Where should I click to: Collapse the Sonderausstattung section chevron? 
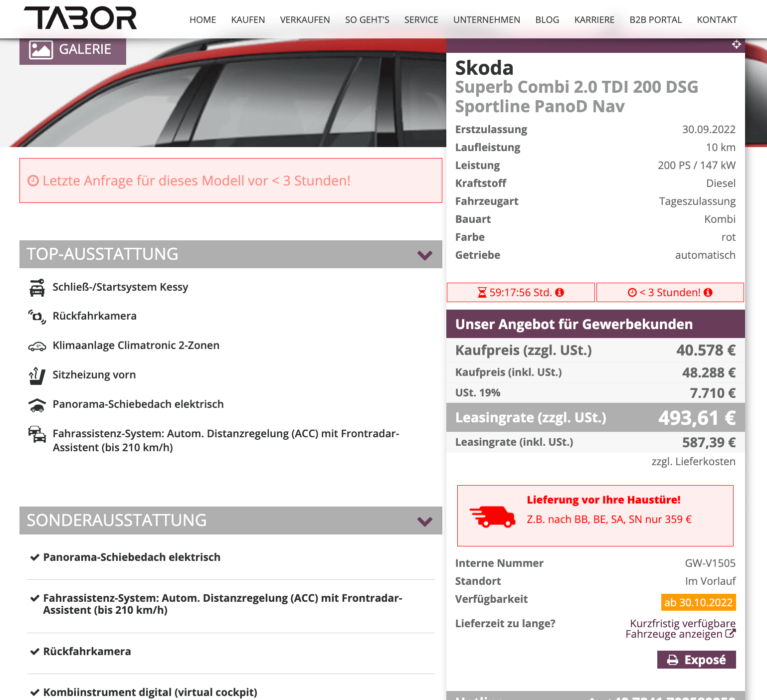(424, 522)
